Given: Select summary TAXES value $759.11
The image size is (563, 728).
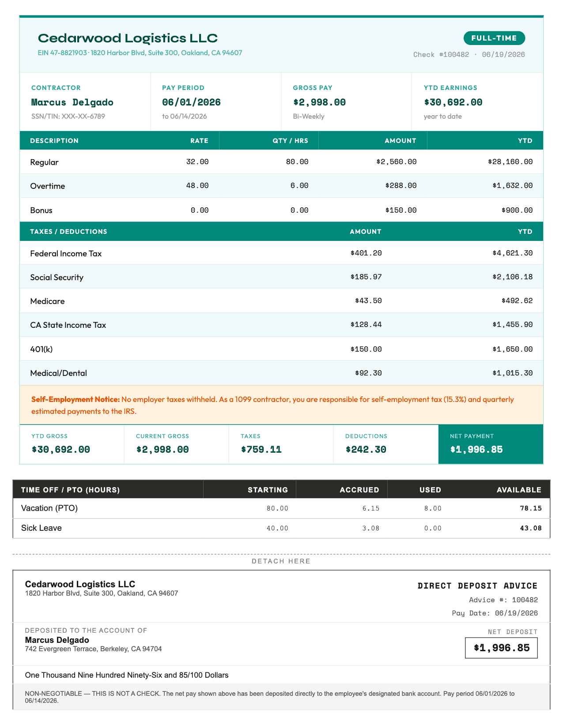Looking at the screenshot, I should point(261,450).
